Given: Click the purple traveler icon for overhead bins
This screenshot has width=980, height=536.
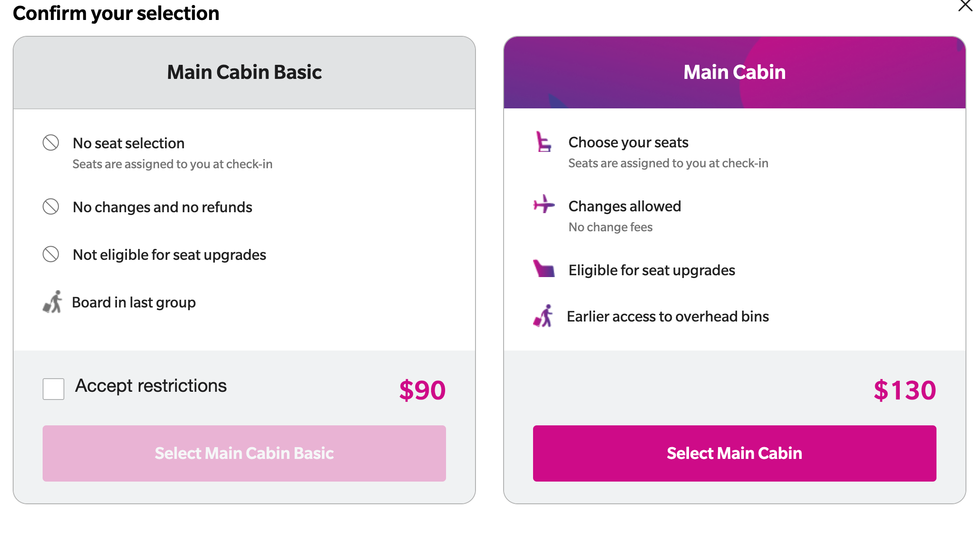Looking at the screenshot, I should coord(543,316).
